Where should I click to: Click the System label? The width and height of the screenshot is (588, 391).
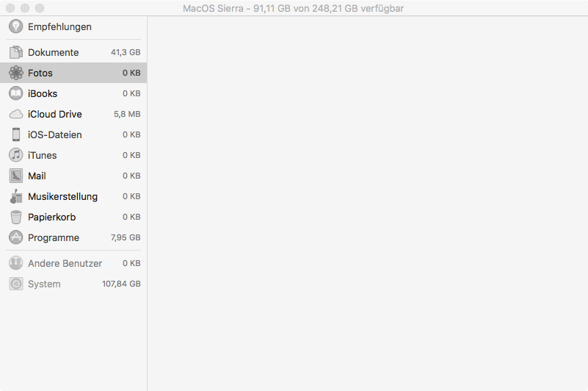point(44,284)
